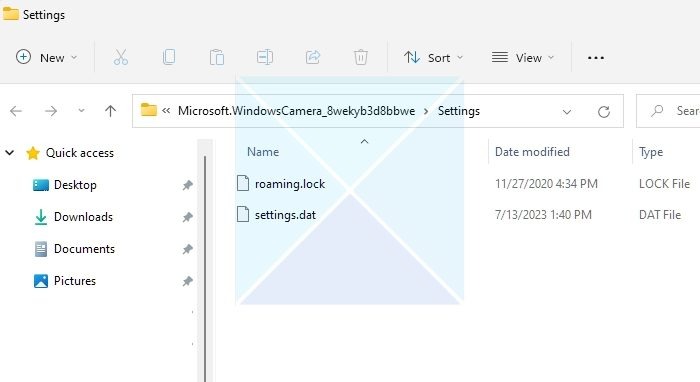Collapse the Quick access tree section
Screen dimensions: 700x382
pos(9,153)
